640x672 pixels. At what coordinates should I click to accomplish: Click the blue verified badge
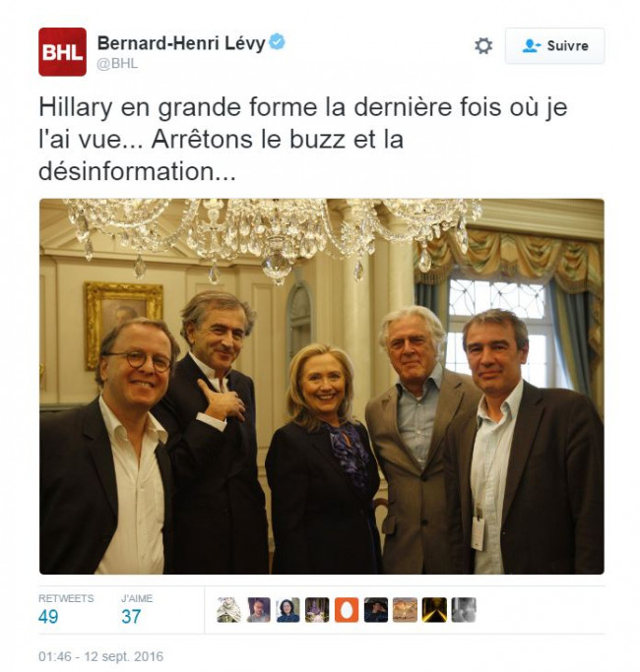point(277,42)
